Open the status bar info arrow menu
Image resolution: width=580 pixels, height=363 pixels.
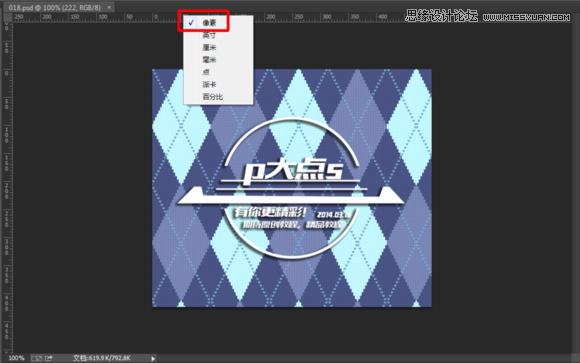point(153,358)
